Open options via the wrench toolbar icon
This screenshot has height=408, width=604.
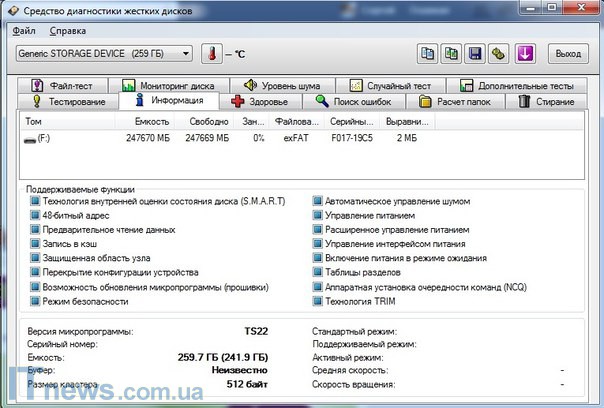click(499, 53)
